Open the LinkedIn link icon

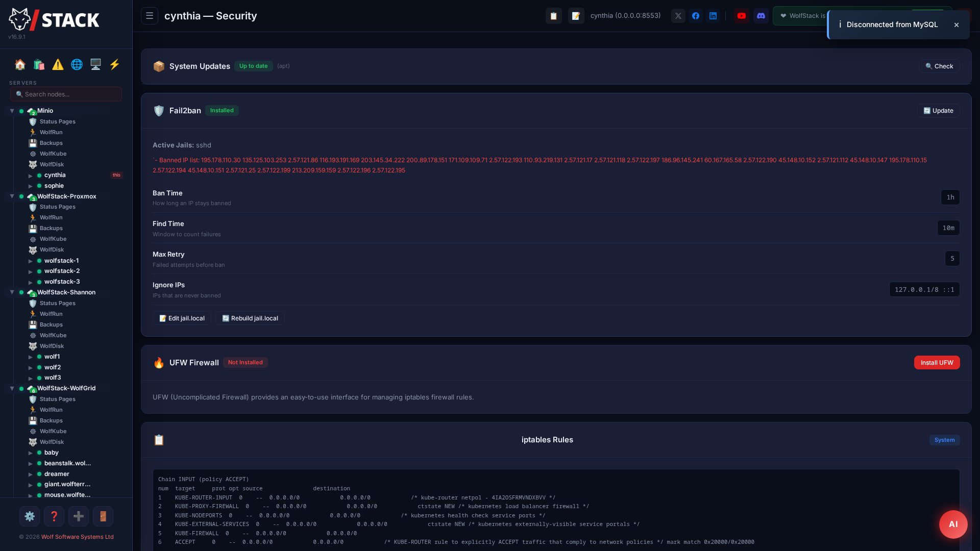713,16
